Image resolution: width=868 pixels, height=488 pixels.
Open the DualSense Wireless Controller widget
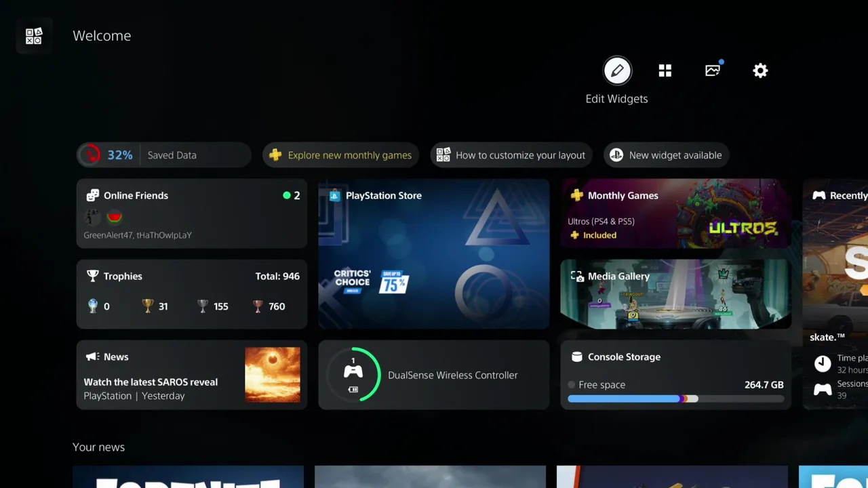(x=434, y=375)
